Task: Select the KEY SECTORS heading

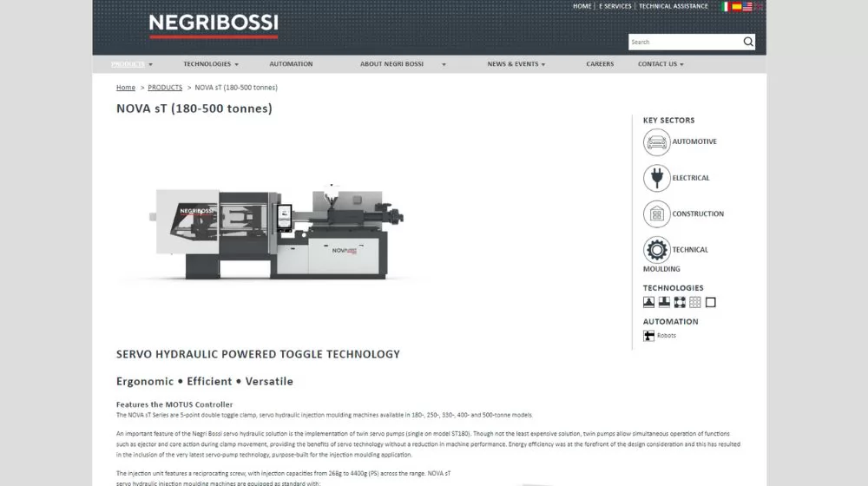Action: 668,120
